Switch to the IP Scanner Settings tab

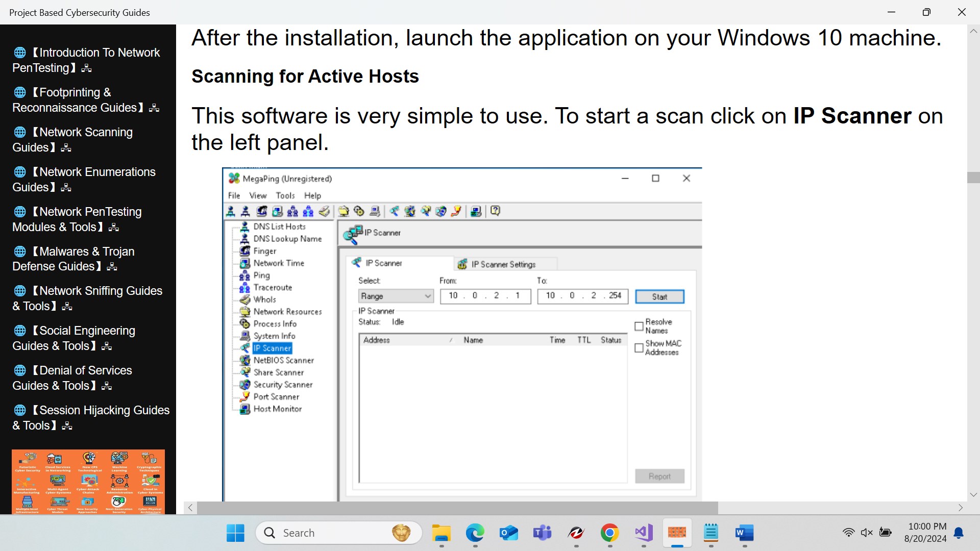(503, 264)
